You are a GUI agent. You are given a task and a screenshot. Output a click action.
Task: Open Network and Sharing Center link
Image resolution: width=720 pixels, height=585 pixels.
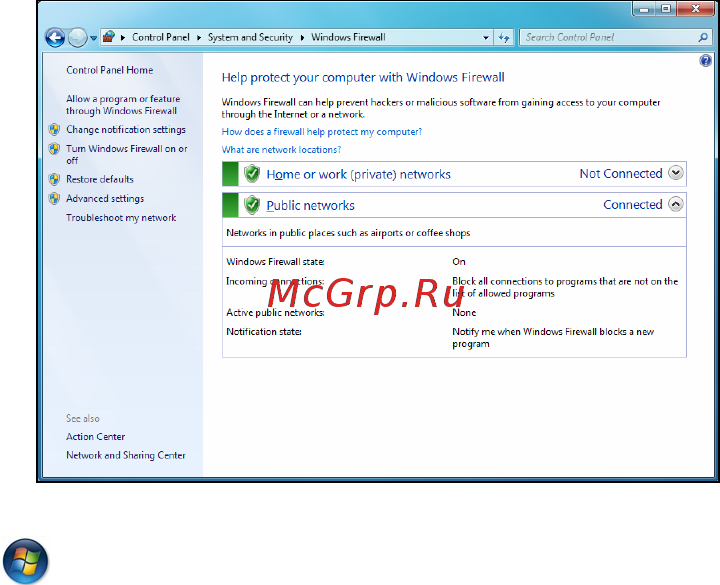[126, 455]
